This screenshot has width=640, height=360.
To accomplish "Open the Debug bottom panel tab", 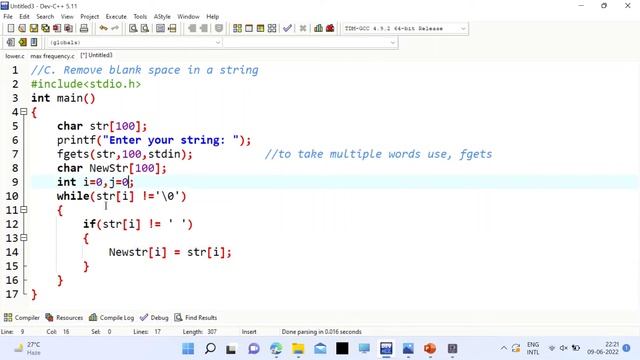I will pyautogui.click(x=154, y=318).
